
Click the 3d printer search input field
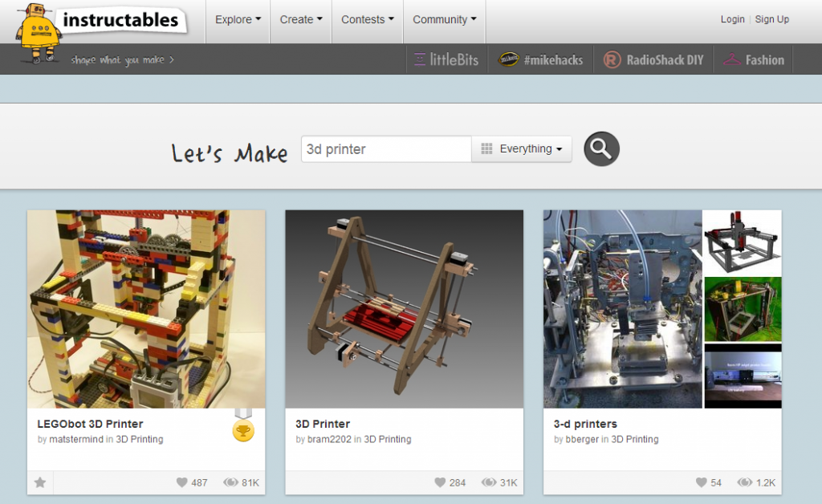coord(385,148)
